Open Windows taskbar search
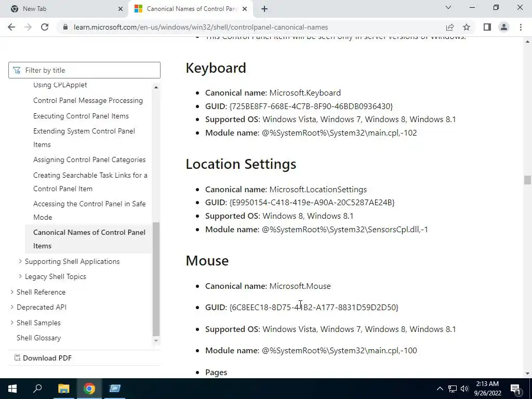This screenshot has height=399, width=532. (x=37, y=389)
